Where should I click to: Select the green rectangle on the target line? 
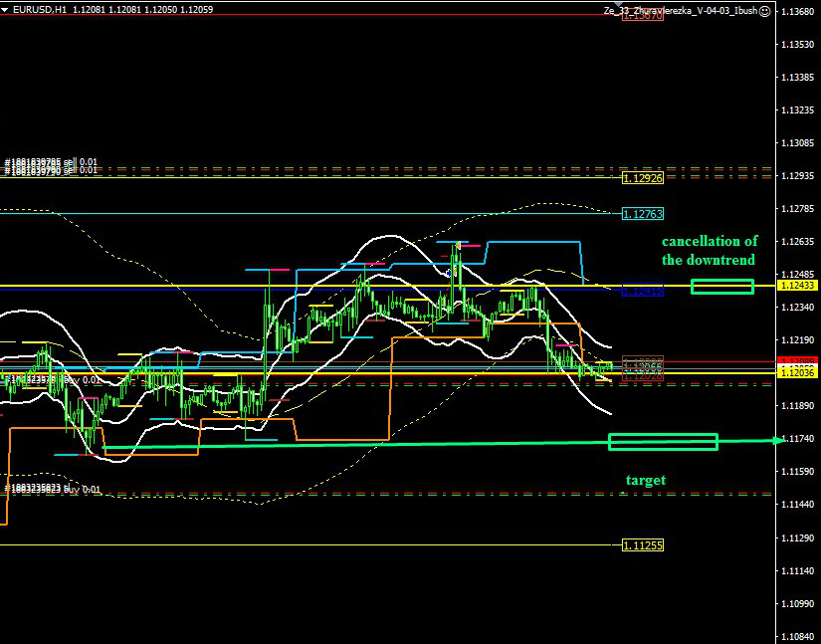coord(663,441)
